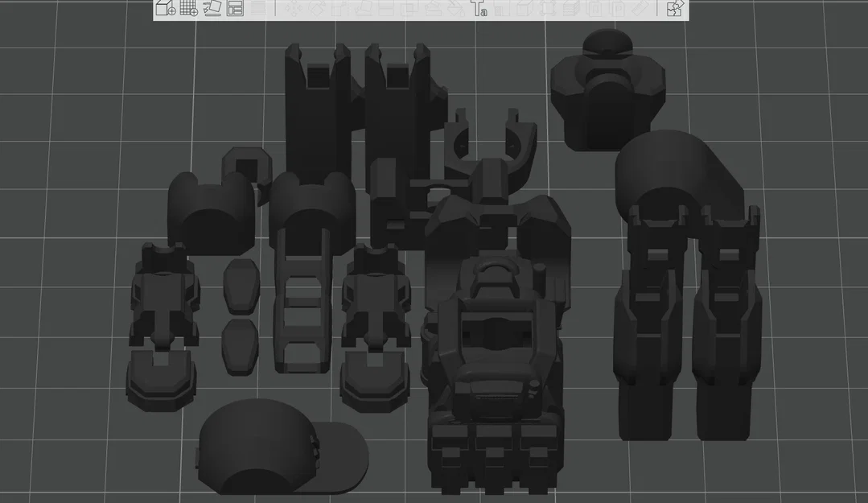Select the cap-shaped part with visor
This screenshot has width=868, height=503.
(282, 447)
